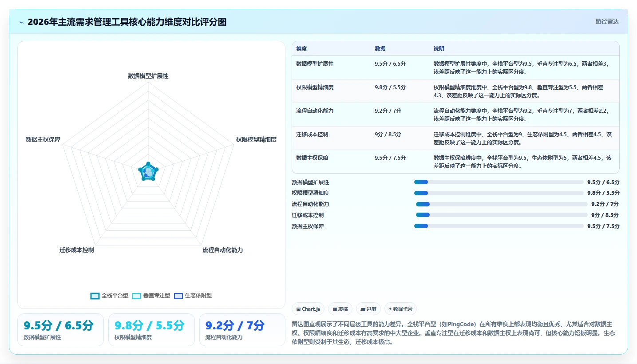Click the 生态依附型 legend color box
Screen dimensions: 637x364
coord(178,296)
